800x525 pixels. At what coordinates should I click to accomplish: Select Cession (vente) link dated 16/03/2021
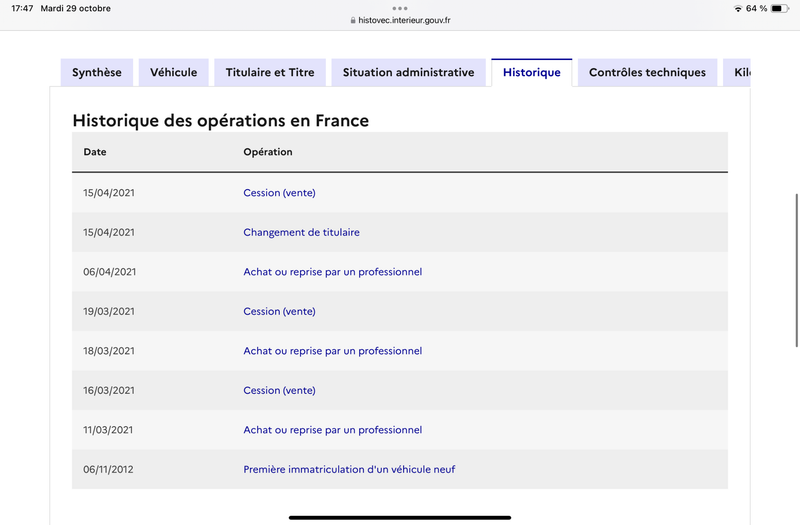pos(279,390)
